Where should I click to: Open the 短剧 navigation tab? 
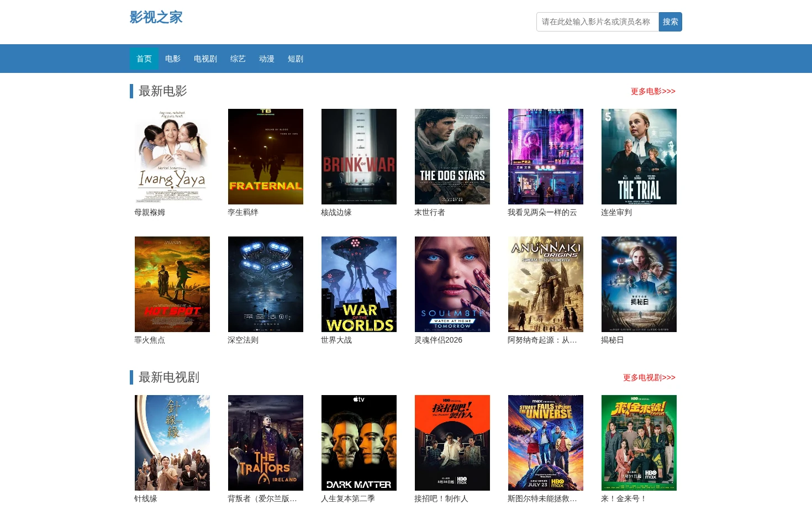296,59
